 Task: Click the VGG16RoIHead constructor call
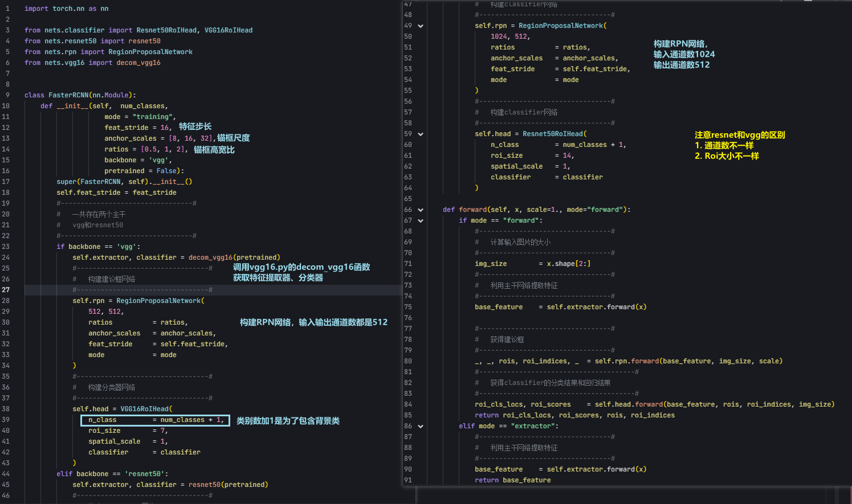tap(145, 409)
